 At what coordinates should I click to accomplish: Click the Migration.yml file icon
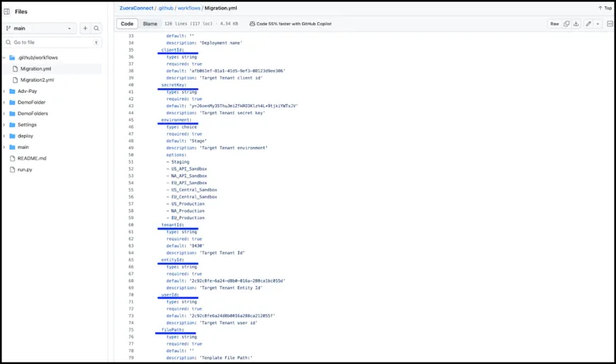coord(15,68)
